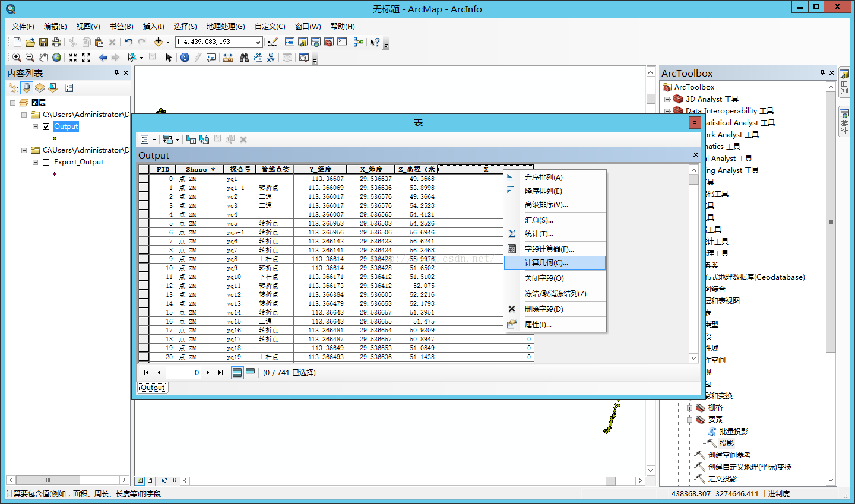The width and height of the screenshot is (855, 504).
Task: Select 升序排列(A) in context menu
Action: pyautogui.click(x=555, y=177)
